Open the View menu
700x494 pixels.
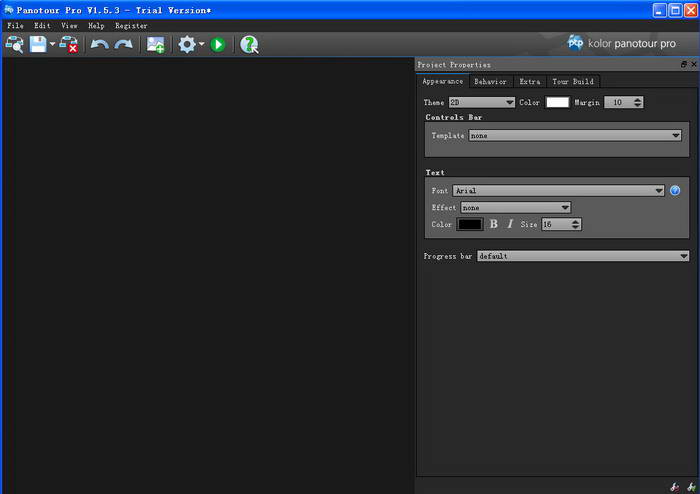[x=69, y=26]
